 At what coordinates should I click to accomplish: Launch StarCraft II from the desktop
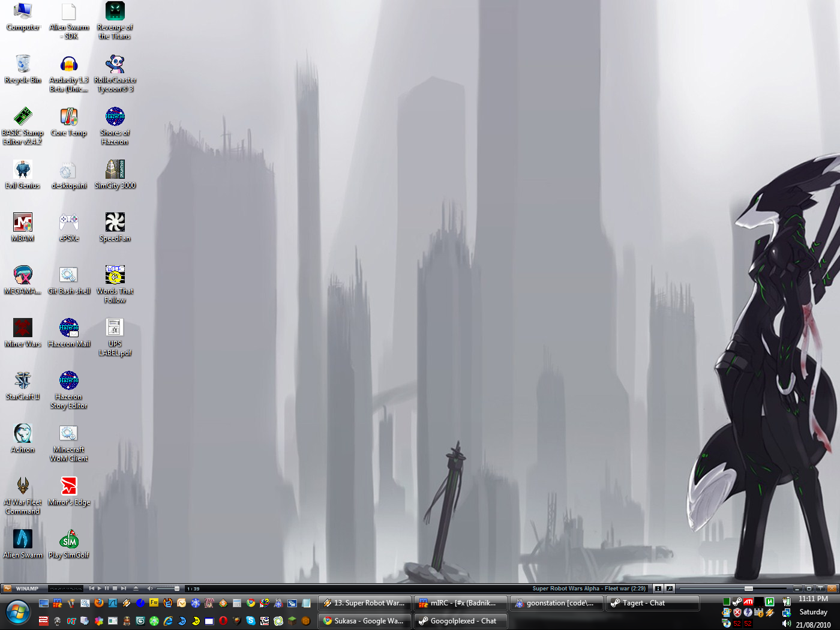point(23,386)
